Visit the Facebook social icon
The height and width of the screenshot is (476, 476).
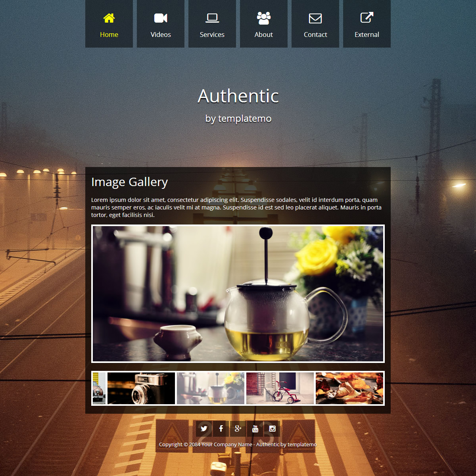click(x=221, y=428)
